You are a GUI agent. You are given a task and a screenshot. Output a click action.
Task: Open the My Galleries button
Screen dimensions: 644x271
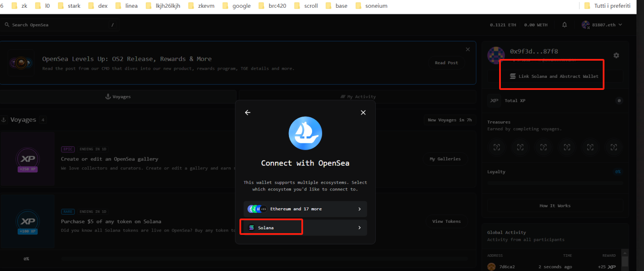pyautogui.click(x=445, y=159)
